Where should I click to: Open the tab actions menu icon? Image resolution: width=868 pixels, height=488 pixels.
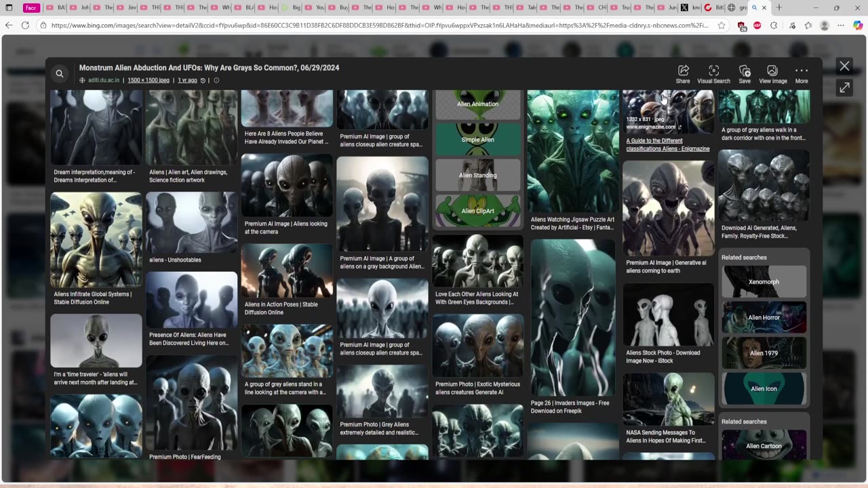click(x=9, y=7)
